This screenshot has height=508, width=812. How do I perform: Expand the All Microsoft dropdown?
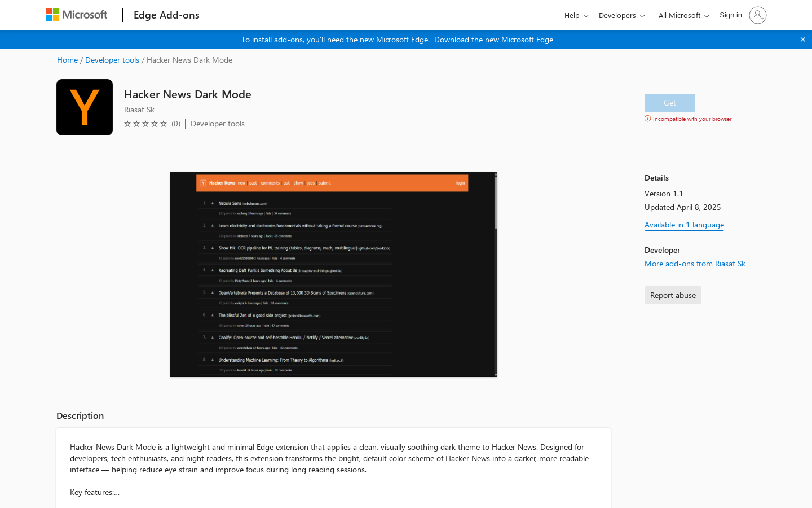tap(683, 16)
